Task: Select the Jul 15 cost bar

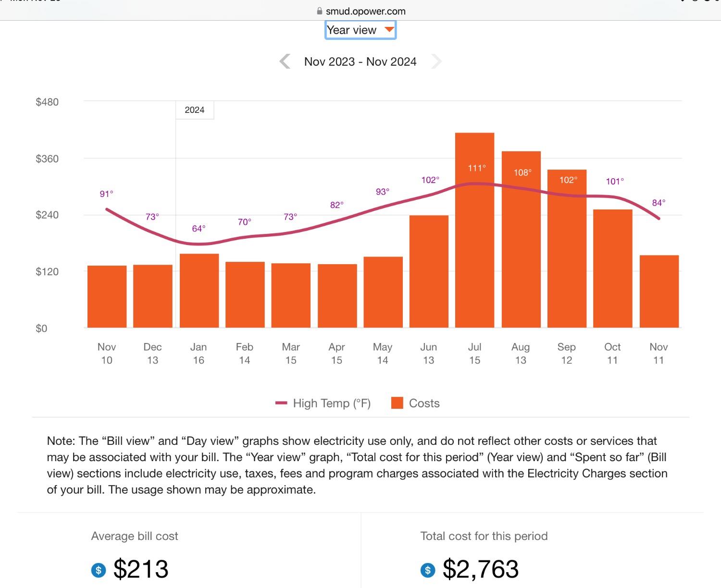Action: coord(475,230)
